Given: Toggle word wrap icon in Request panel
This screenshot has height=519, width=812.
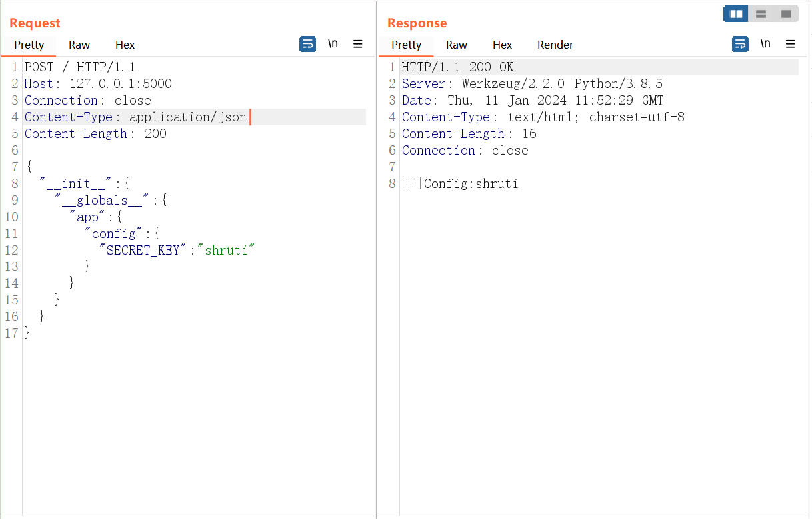Looking at the screenshot, I should (x=307, y=44).
